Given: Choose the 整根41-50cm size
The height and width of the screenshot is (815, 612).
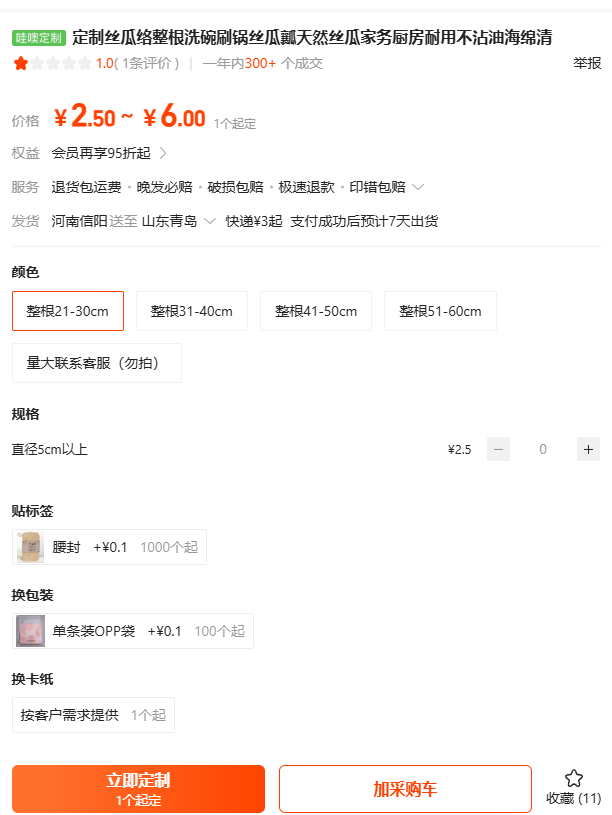Looking at the screenshot, I should (x=316, y=311).
